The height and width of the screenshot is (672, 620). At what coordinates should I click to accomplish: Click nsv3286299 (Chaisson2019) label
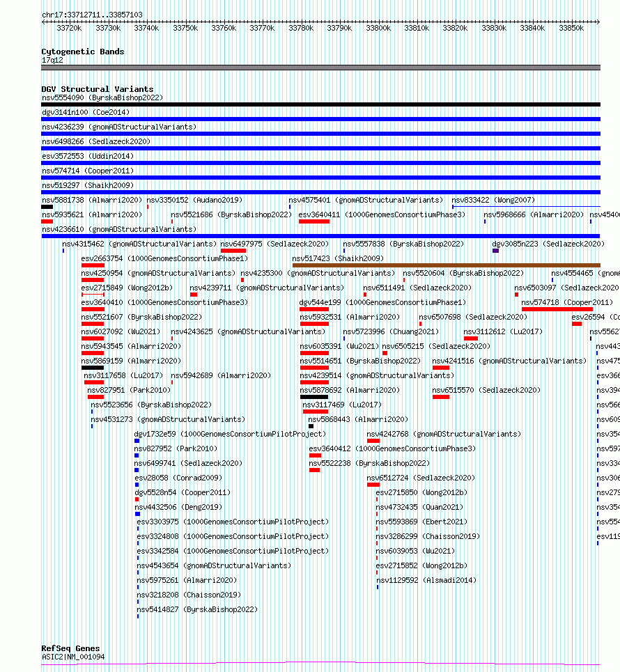tap(428, 536)
